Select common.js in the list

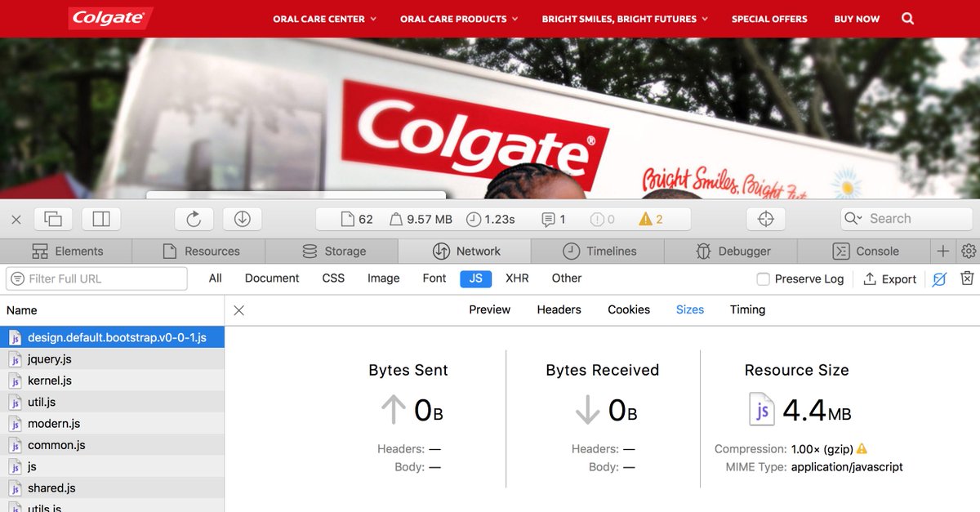pos(112,445)
